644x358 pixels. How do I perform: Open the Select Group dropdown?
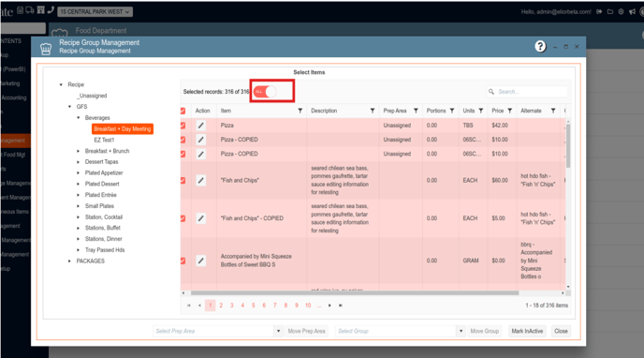coord(461,331)
